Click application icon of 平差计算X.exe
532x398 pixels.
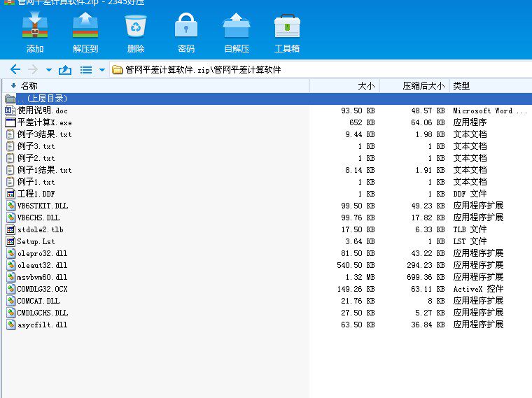pos(10,122)
